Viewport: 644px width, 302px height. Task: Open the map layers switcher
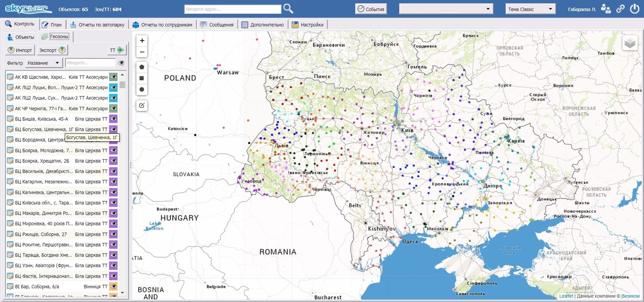coord(629,43)
